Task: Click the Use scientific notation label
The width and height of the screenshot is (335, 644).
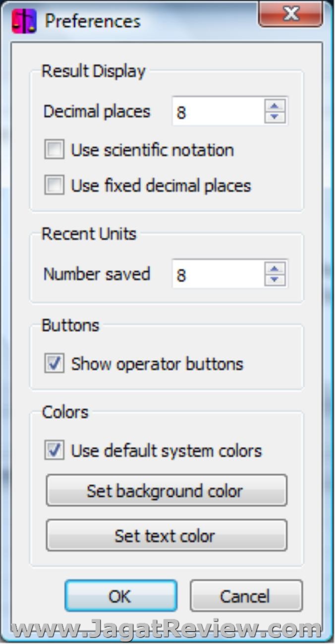Action: point(152,150)
